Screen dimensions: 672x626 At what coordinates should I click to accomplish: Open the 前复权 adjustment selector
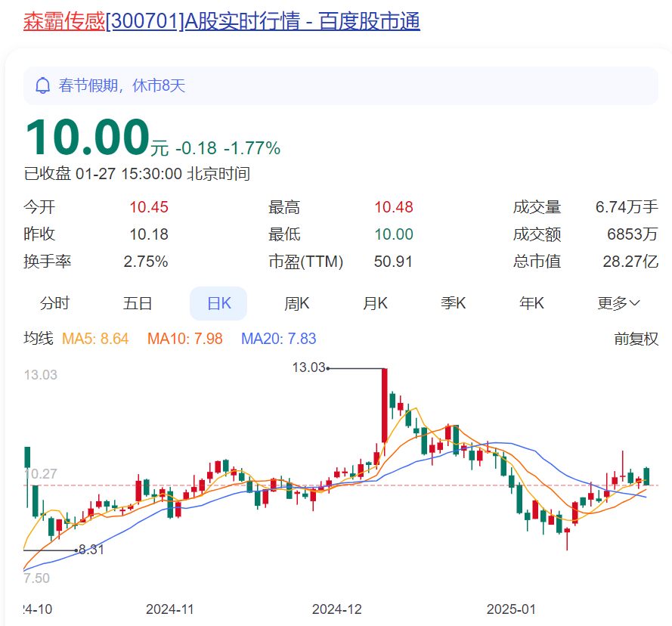coord(636,339)
